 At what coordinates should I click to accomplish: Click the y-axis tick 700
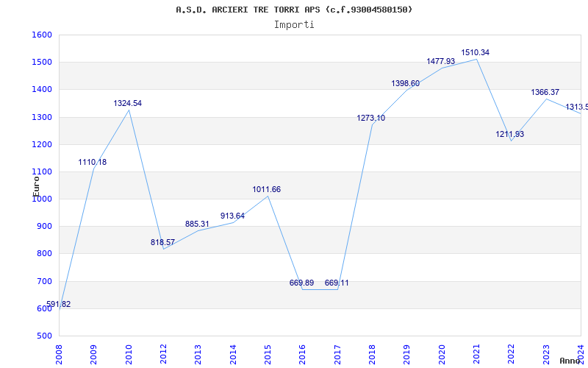point(44,281)
